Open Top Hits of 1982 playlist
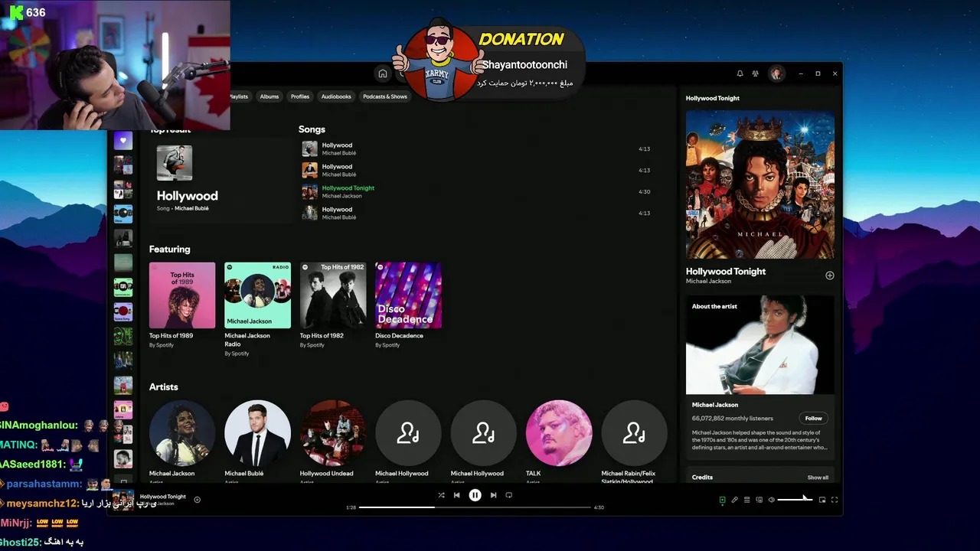The width and height of the screenshot is (980, 551). click(333, 305)
